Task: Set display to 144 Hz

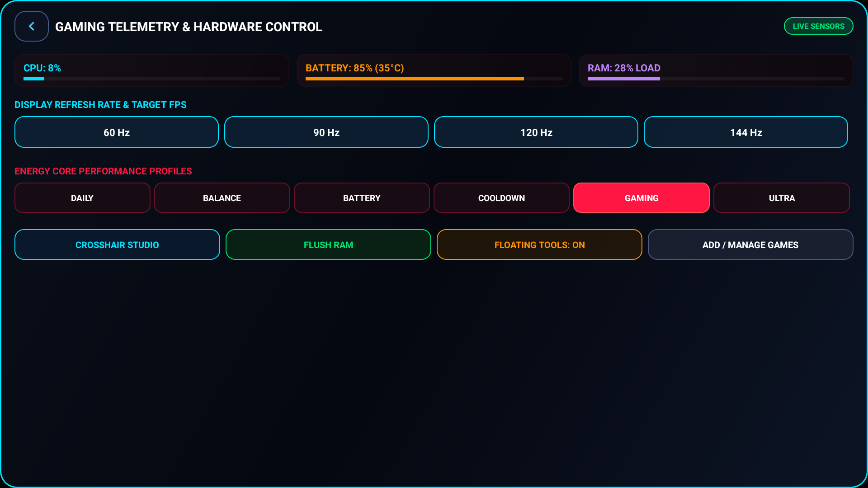Action: (746, 132)
